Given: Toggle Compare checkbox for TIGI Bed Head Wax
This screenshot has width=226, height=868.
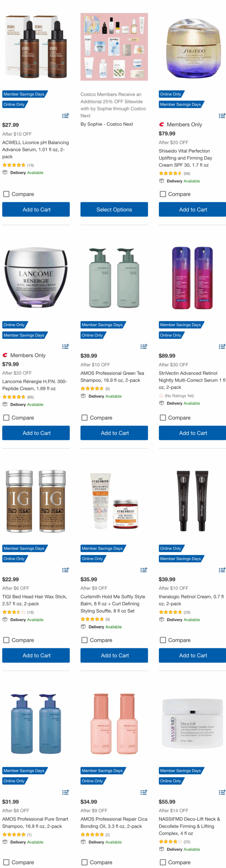Looking at the screenshot, I should click(x=6, y=640).
